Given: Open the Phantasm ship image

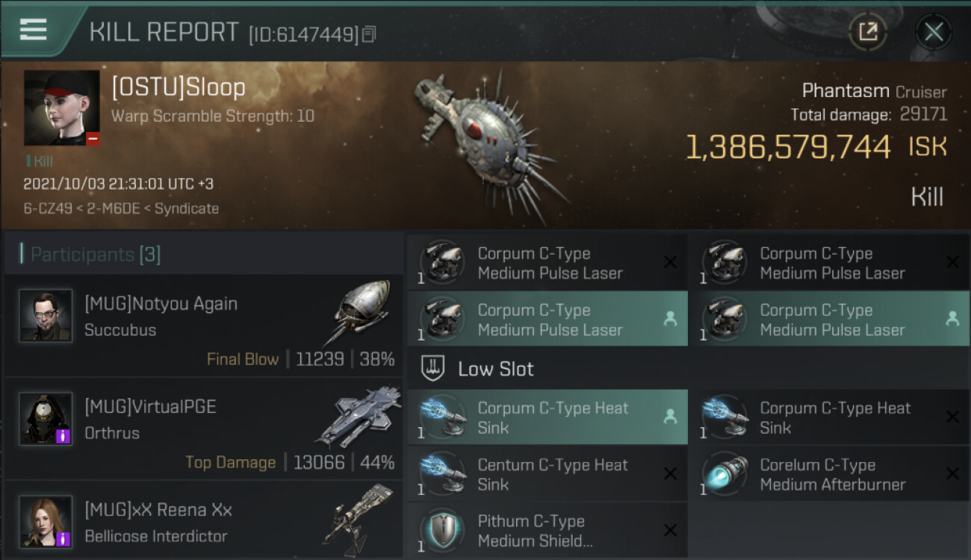Looking at the screenshot, I should point(489,142).
